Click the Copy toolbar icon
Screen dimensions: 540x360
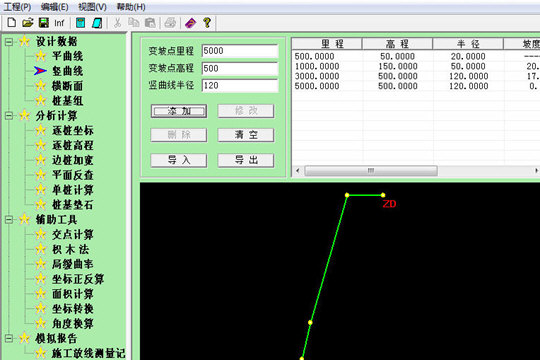pos(134,23)
